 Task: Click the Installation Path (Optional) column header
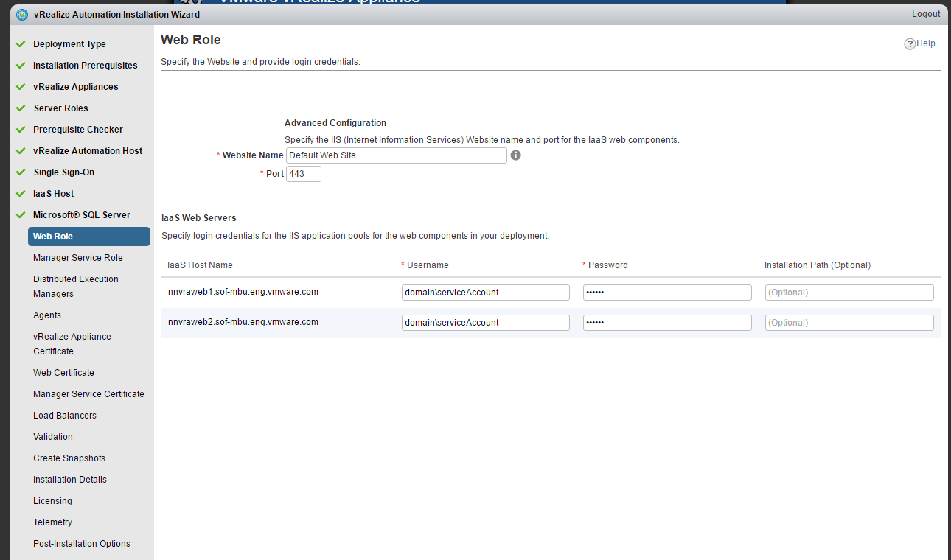pyautogui.click(x=818, y=265)
